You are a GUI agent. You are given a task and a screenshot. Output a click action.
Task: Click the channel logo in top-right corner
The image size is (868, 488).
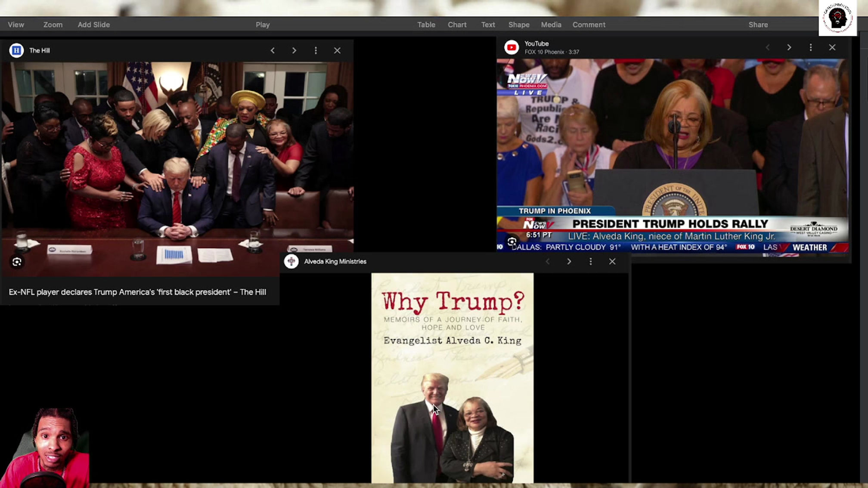(837, 18)
